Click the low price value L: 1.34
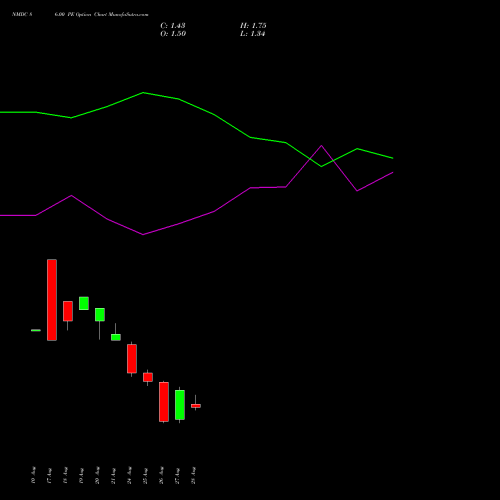This screenshot has height=500, width=500. 252,34
